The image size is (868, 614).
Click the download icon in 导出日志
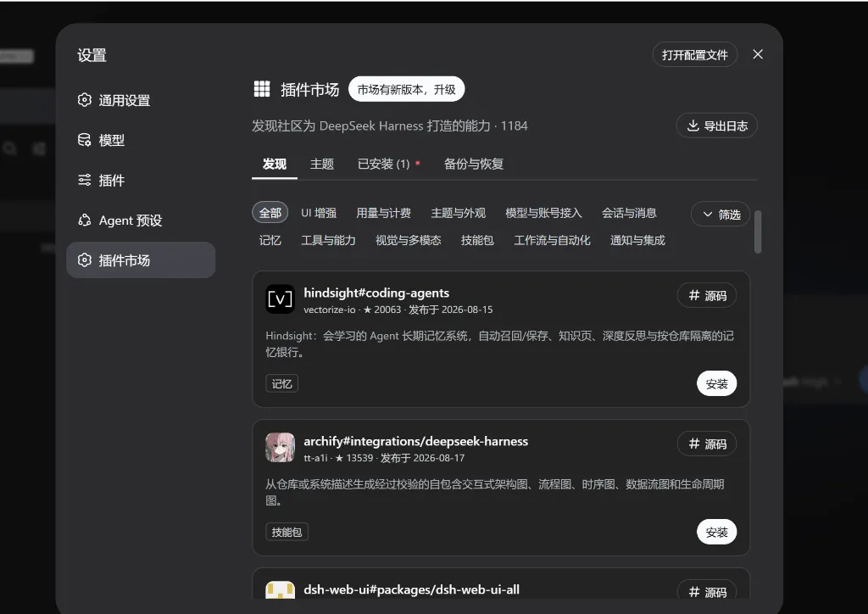click(x=693, y=126)
